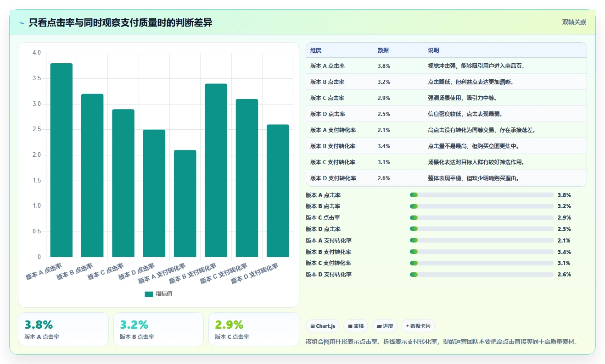Click the 2.1% cell in the table
This screenshot has width=605, height=364.
point(384,130)
